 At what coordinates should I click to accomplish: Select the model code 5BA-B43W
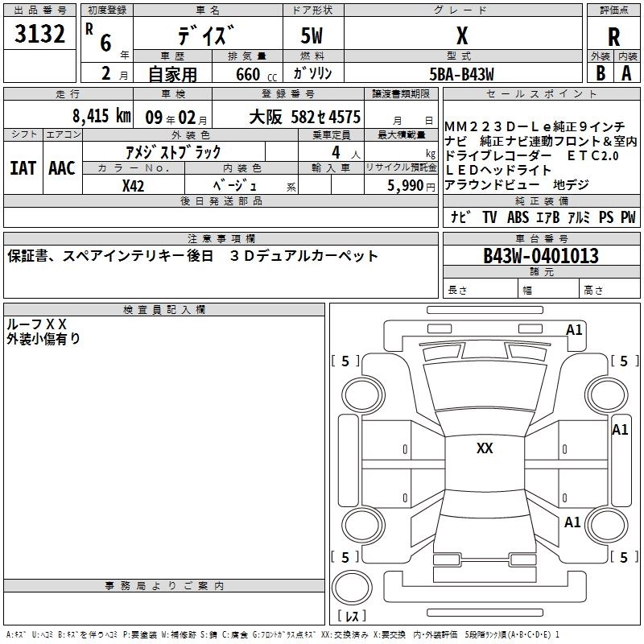[461, 74]
